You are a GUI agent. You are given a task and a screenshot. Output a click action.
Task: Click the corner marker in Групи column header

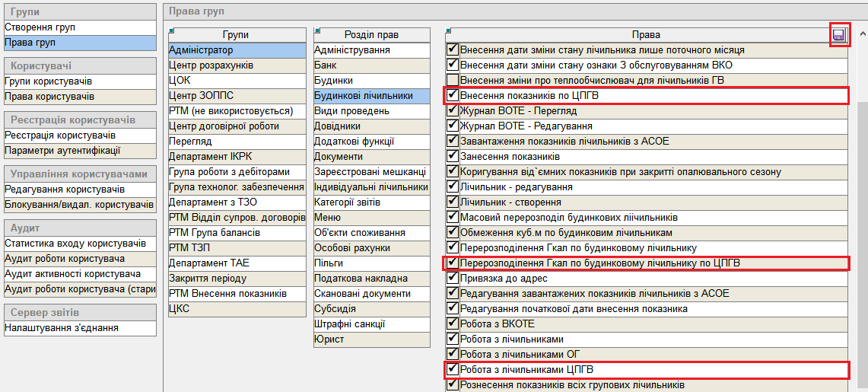tap(172, 30)
